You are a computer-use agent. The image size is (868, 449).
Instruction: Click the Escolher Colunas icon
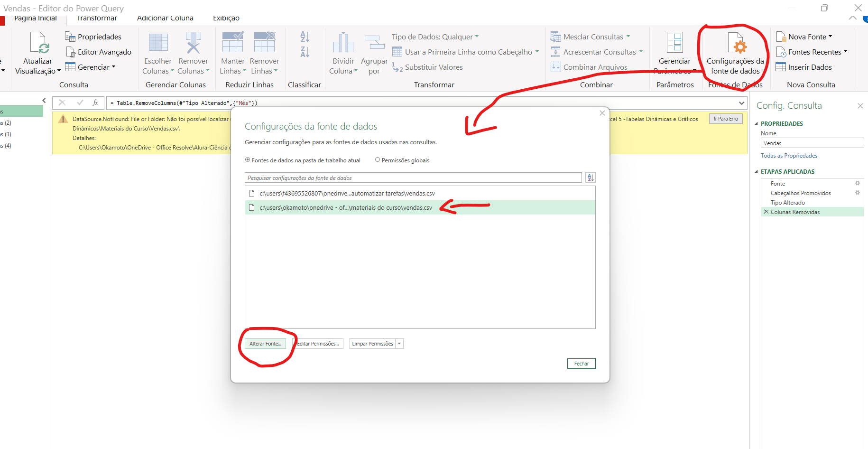158,43
